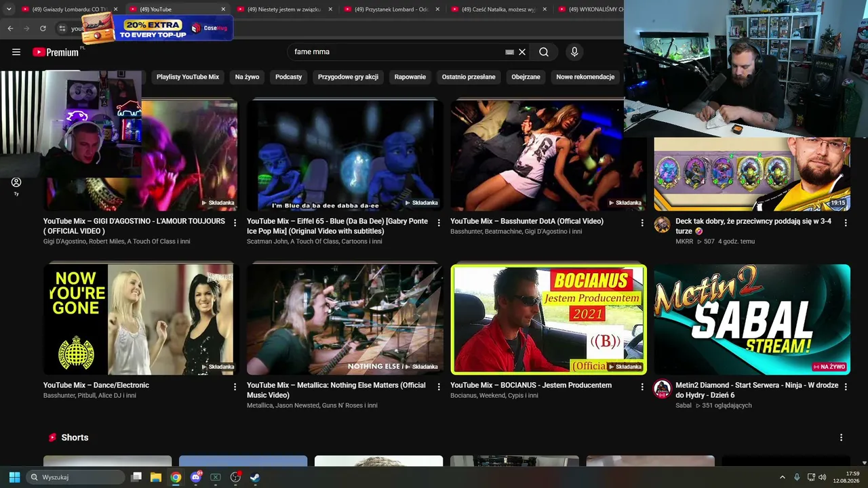Filter by 'Podcasty' chip
This screenshot has width=868, height=488.
[x=288, y=77]
